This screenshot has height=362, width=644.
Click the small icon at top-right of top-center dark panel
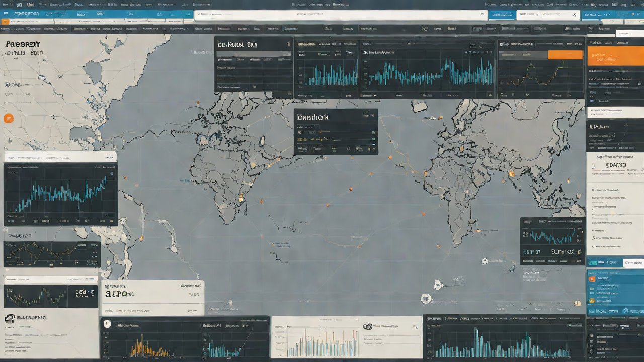(x=288, y=44)
